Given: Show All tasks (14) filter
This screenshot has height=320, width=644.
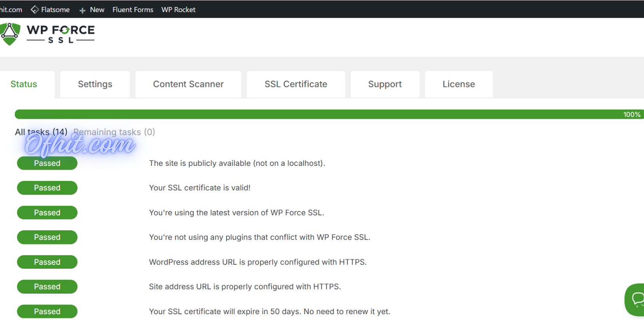Looking at the screenshot, I should click(41, 132).
